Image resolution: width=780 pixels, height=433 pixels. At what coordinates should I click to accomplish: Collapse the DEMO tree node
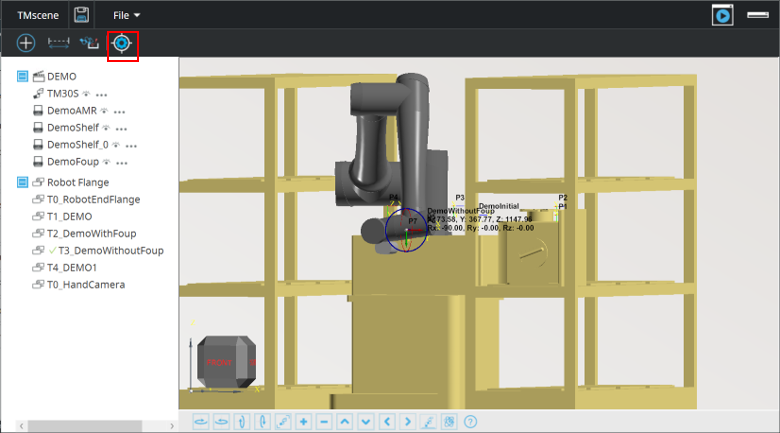[23, 76]
